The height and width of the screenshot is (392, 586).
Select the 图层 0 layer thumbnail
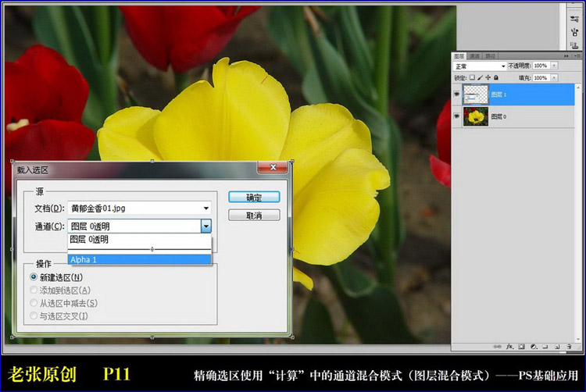coord(474,116)
